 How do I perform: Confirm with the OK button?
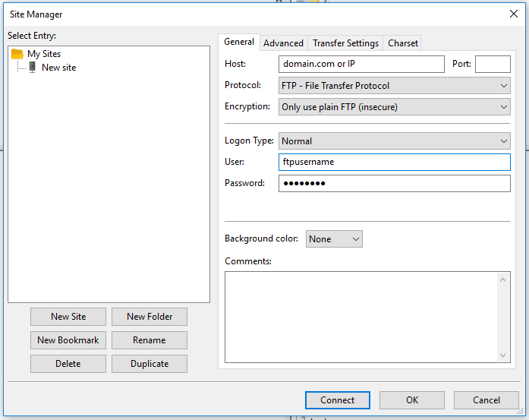click(412, 400)
